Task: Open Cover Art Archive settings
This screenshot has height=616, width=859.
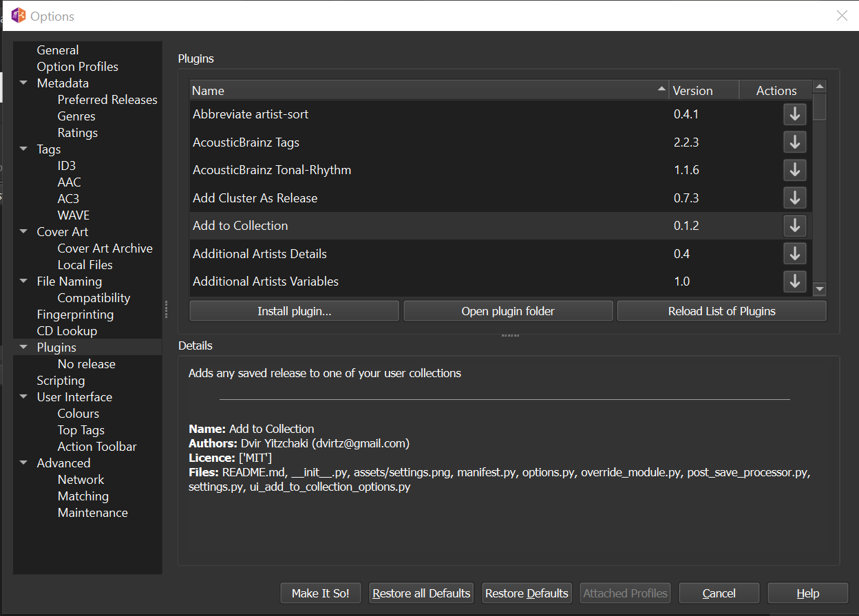Action: coord(105,248)
